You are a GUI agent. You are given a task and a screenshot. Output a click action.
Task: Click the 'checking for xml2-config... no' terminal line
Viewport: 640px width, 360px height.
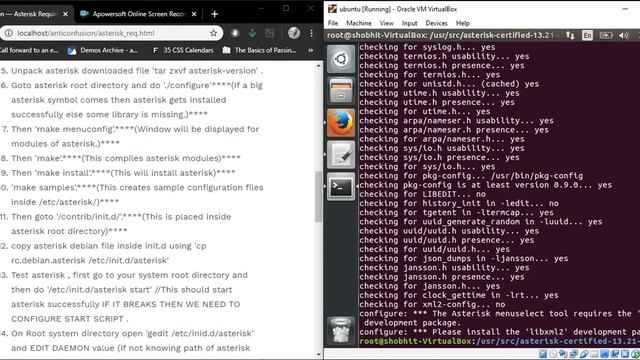432,304
